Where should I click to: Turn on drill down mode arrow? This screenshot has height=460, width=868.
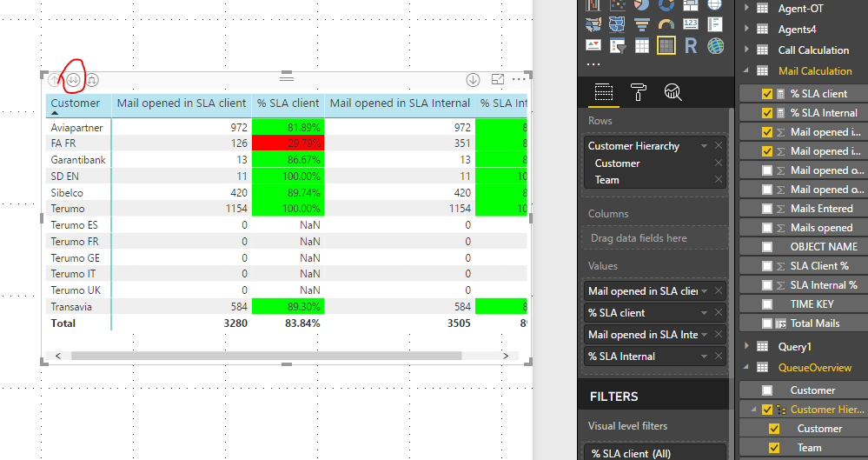pos(473,80)
